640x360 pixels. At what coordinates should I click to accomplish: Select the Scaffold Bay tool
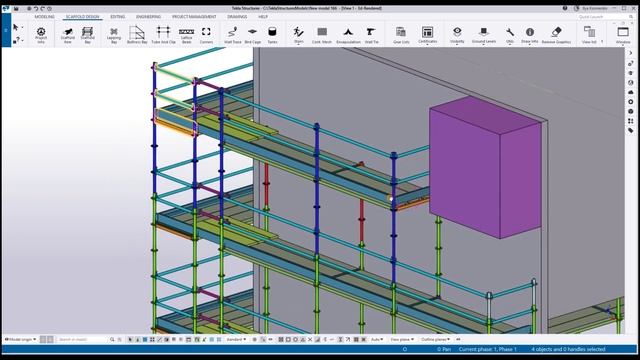pos(87,35)
